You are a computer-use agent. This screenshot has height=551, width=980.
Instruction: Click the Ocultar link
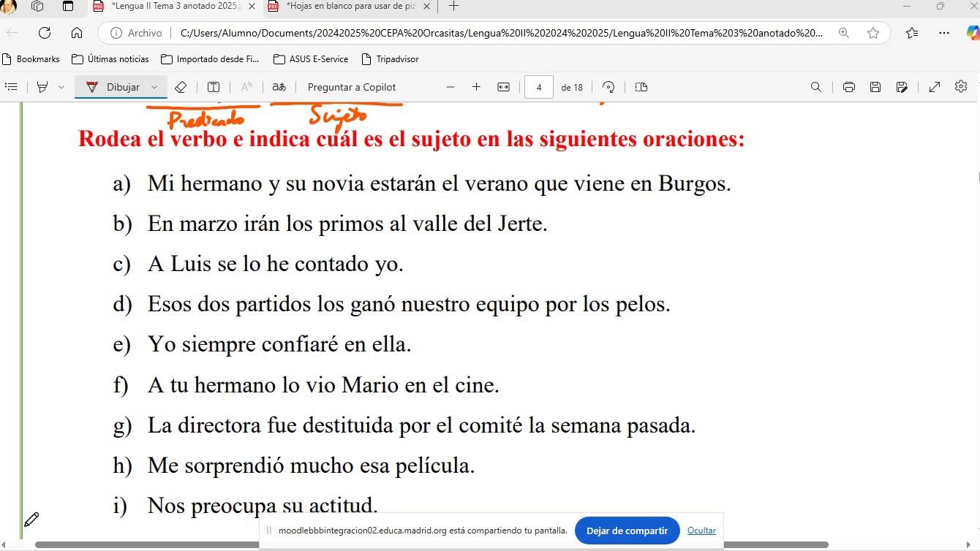pyautogui.click(x=701, y=531)
